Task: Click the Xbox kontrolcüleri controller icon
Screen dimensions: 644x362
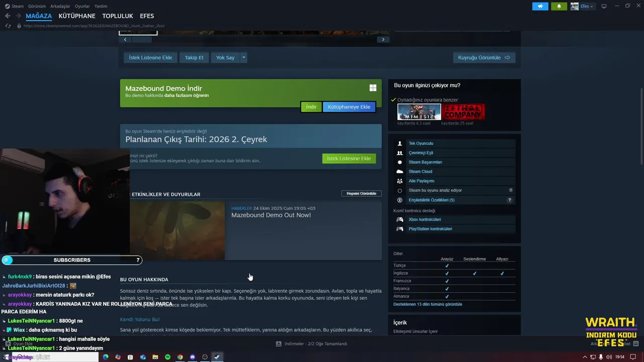Action: tap(399, 220)
